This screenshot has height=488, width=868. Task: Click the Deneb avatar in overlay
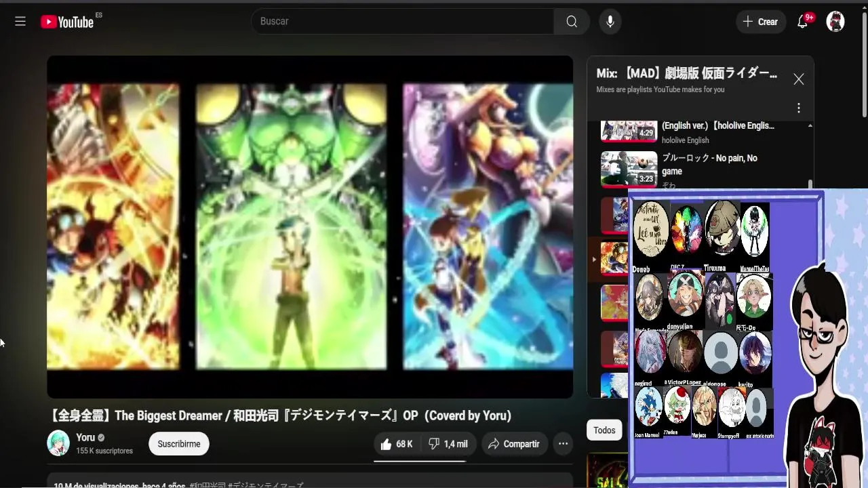(x=650, y=229)
